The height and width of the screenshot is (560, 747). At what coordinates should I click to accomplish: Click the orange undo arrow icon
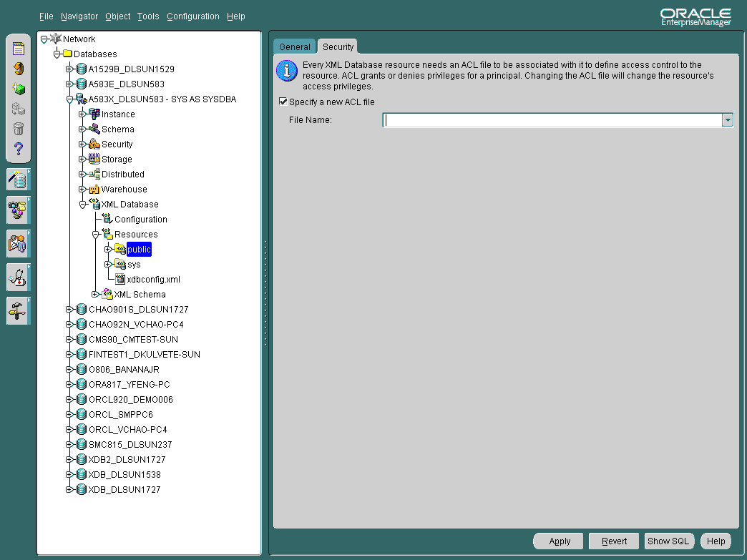pyautogui.click(x=18, y=69)
